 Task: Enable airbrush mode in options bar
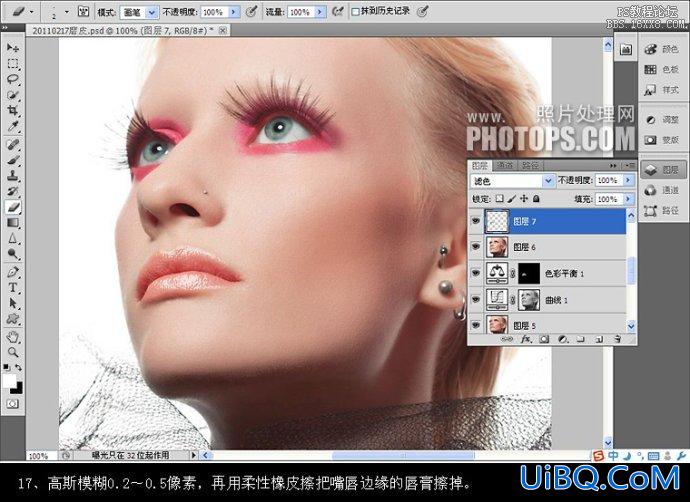coord(338,12)
